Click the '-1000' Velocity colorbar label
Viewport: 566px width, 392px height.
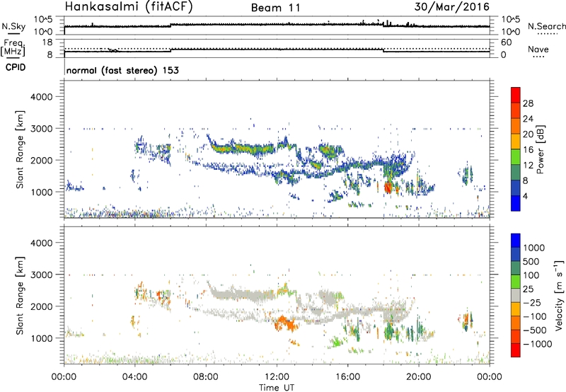(x=537, y=344)
